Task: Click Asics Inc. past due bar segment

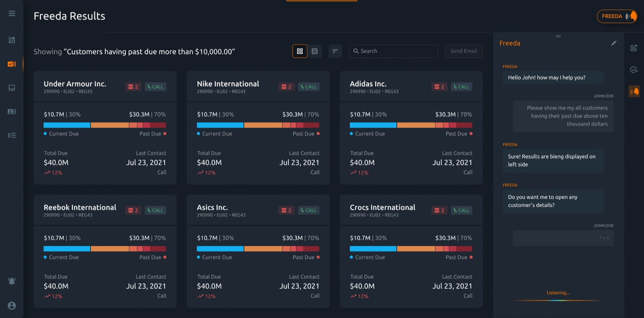Action: coord(282,249)
